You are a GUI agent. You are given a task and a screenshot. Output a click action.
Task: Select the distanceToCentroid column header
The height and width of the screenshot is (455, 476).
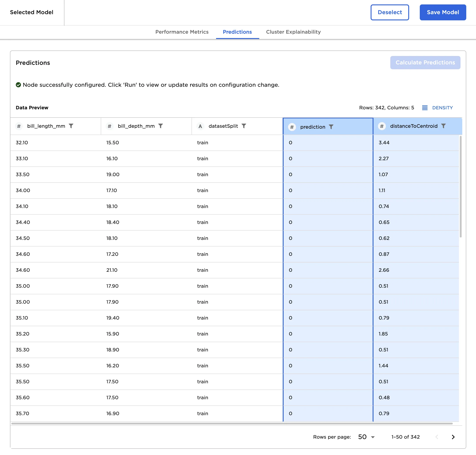pos(413,126)
